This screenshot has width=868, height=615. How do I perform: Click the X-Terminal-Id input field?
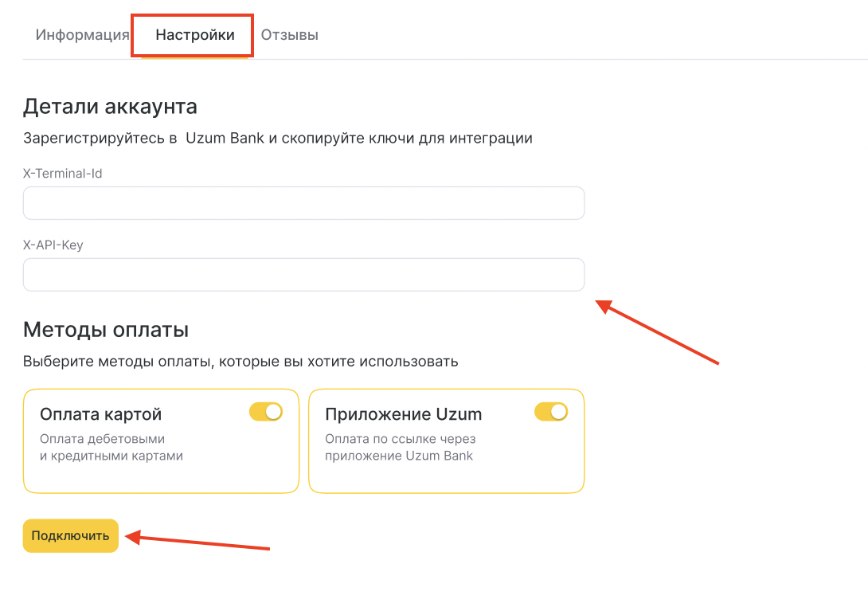[x=303, y=203]
